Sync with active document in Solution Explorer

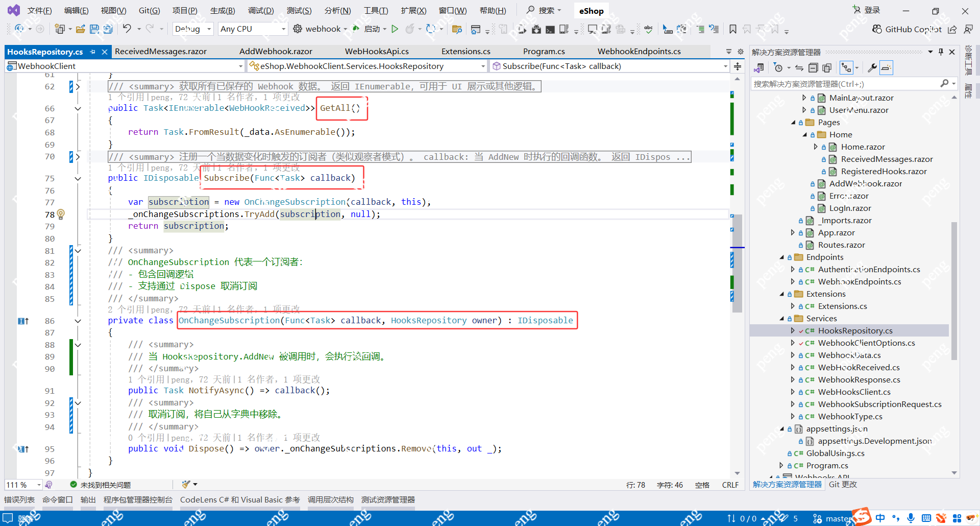tap(799, 68)
